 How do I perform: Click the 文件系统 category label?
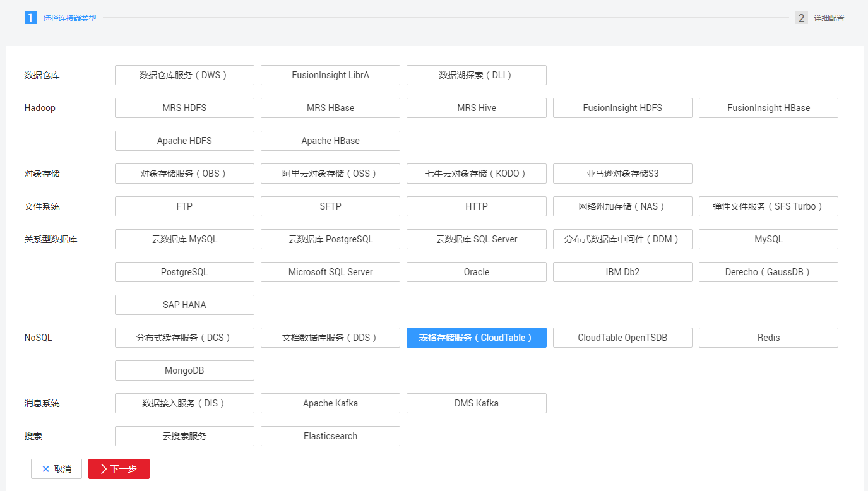tap(42, 206)
